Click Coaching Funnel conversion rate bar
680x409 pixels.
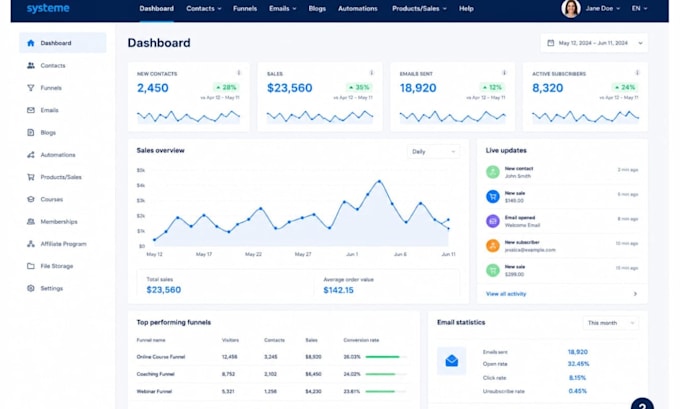point(386,374)
